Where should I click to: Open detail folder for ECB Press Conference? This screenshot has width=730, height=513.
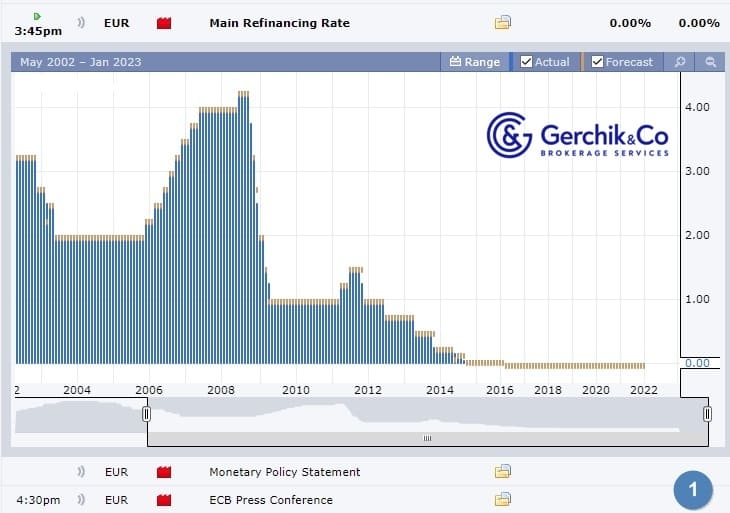pyautogui.click(x=503, y=499)
